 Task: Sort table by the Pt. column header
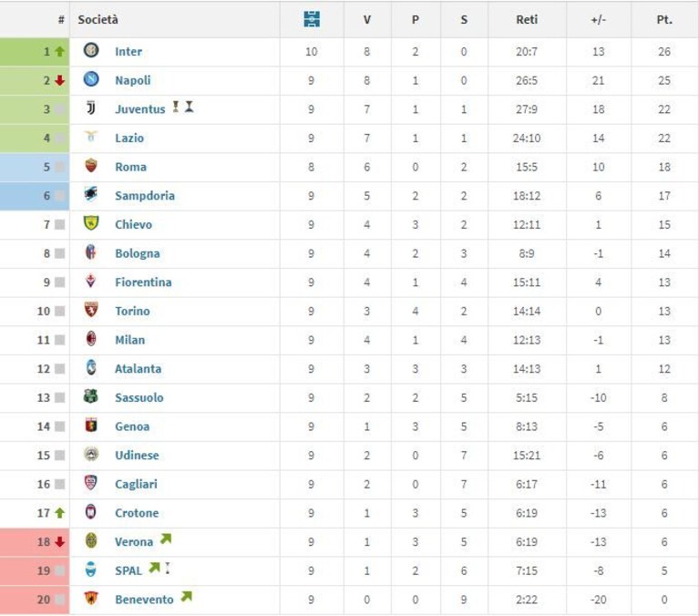pyautogui.click(x=664, y=20)
